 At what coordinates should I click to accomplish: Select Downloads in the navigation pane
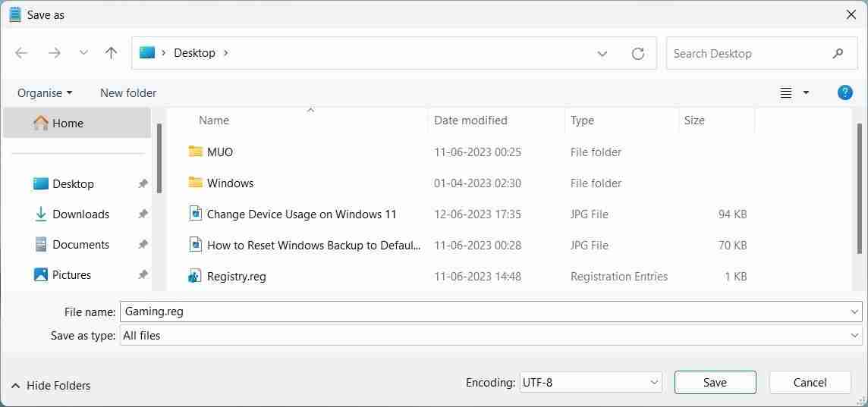coord(80,214)
